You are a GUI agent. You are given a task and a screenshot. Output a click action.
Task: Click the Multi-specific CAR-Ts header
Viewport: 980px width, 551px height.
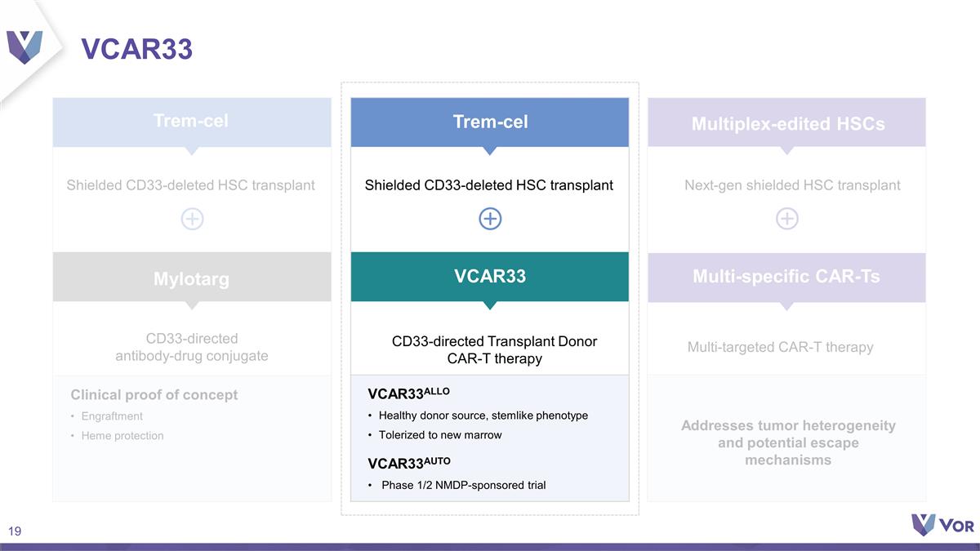[x=787, y=278]
